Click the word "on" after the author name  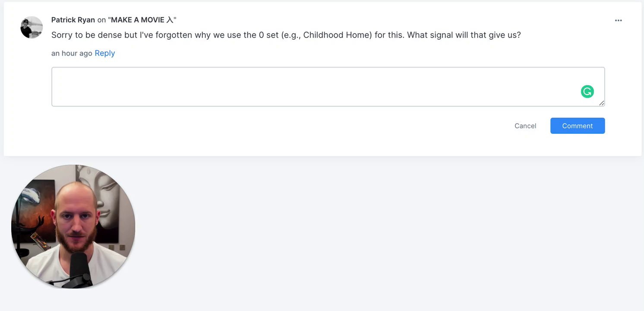[x=101, y=20]
